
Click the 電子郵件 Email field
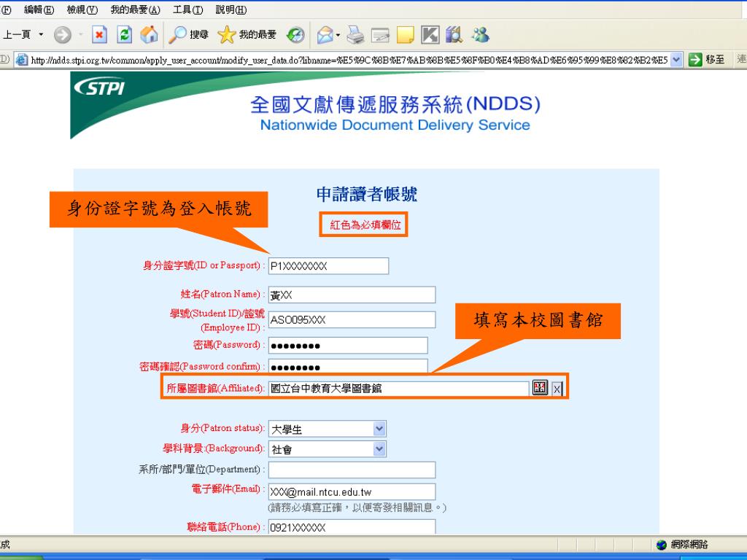pos(352,491)
